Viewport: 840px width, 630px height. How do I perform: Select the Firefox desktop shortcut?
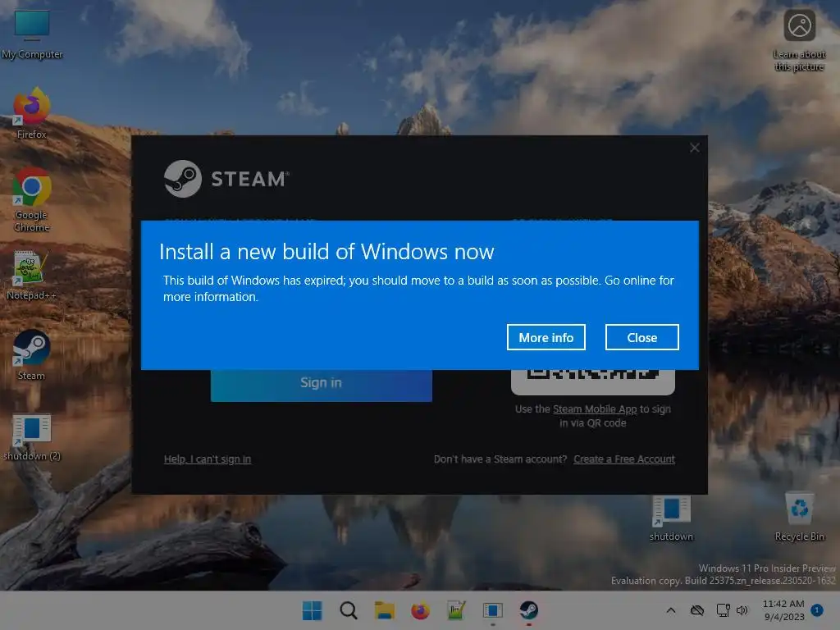(x=32, y=113)
